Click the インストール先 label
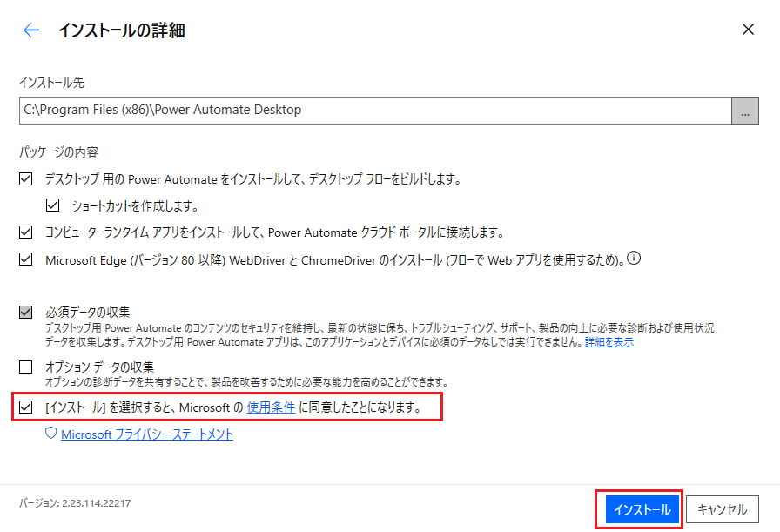This screenshot has width=780, height=532. coord(51,83)
